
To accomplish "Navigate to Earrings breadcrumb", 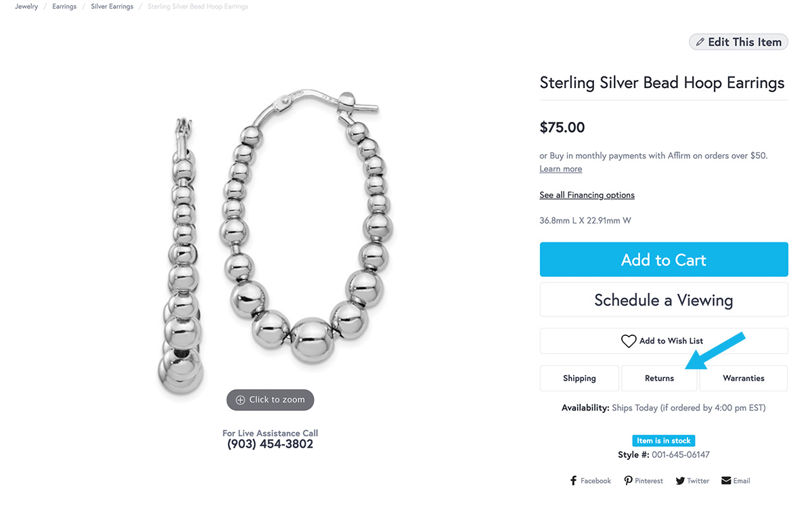I will [64, 7].
